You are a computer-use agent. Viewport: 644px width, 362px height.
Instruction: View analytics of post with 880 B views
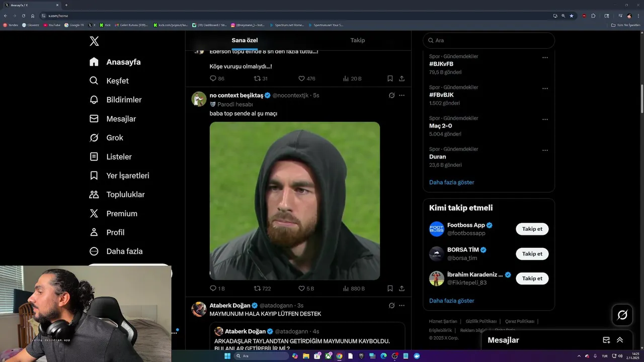tap(354, 289)
